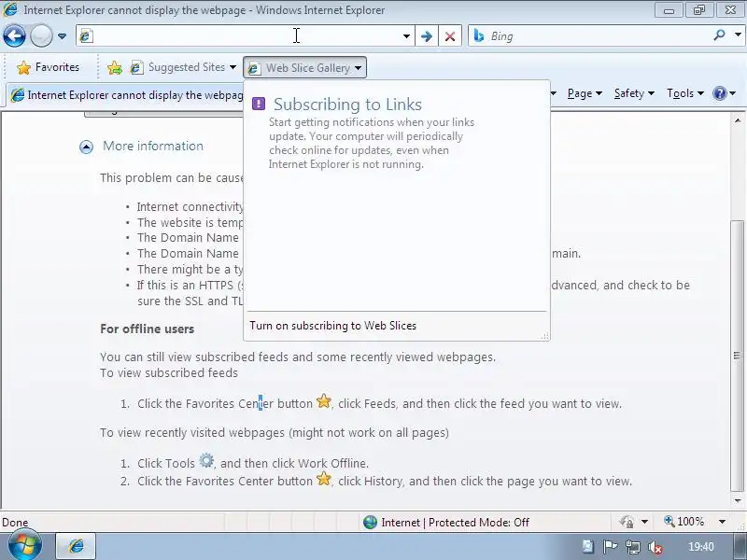Click the Internet zone globe icon
The image size is (747, 560).
point(370,523)
